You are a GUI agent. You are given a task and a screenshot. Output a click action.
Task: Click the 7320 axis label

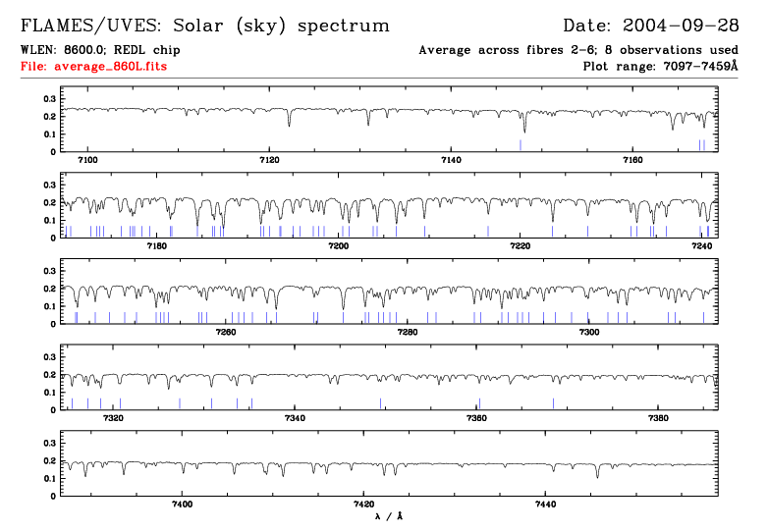click(113, 418)
